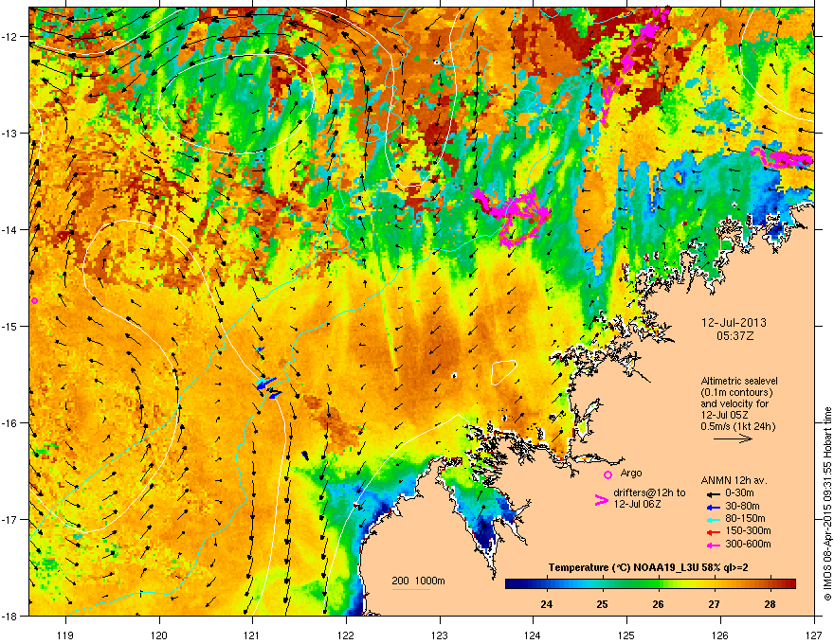834x644 pixels.
Task: Click the longitude axis label 126
Action: pyautogui.click(x=720, y=635)
